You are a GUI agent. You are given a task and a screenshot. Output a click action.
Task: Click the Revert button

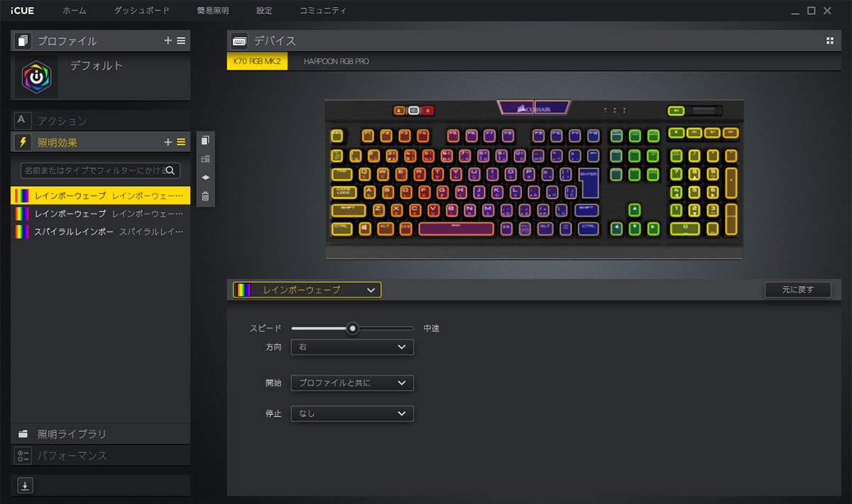tap(797, 290)
